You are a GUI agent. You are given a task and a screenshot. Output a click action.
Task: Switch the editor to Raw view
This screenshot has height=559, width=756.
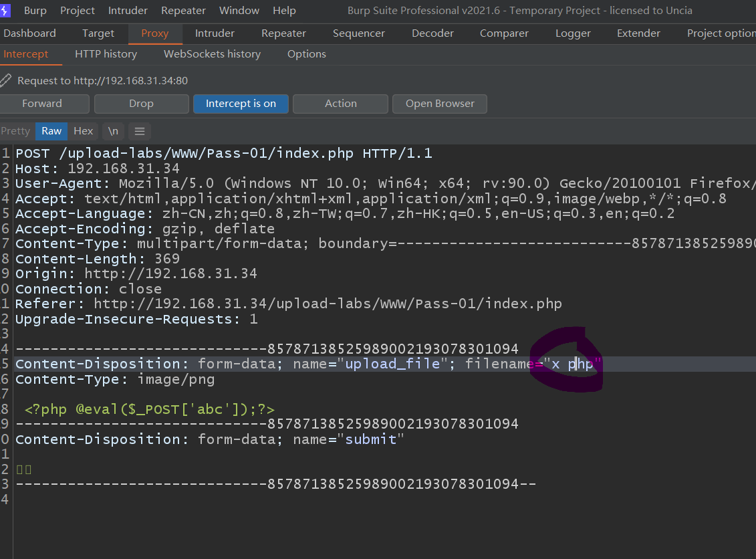click(51, 131)
